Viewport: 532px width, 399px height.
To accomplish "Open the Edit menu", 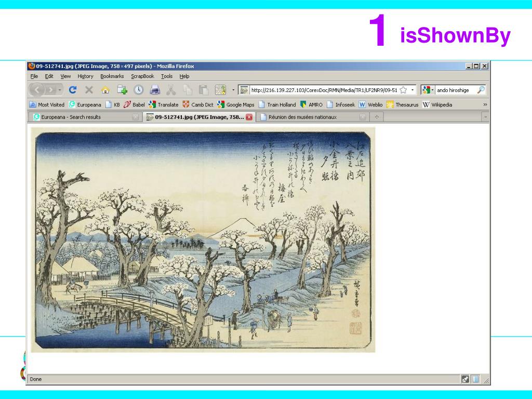I will pyautogui.click(x=49, y=76).
